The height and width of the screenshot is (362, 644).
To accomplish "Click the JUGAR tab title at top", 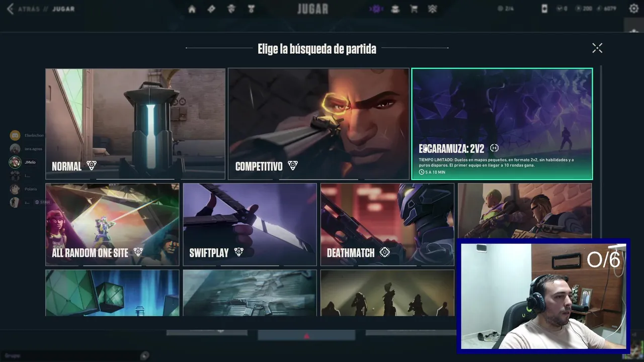I will (312, 9).
